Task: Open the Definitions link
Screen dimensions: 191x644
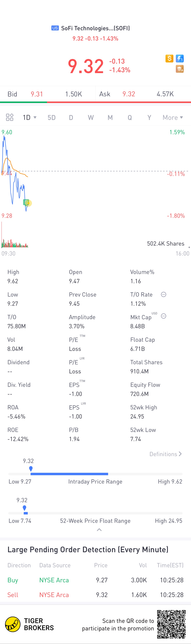Action: coord(166,454)
